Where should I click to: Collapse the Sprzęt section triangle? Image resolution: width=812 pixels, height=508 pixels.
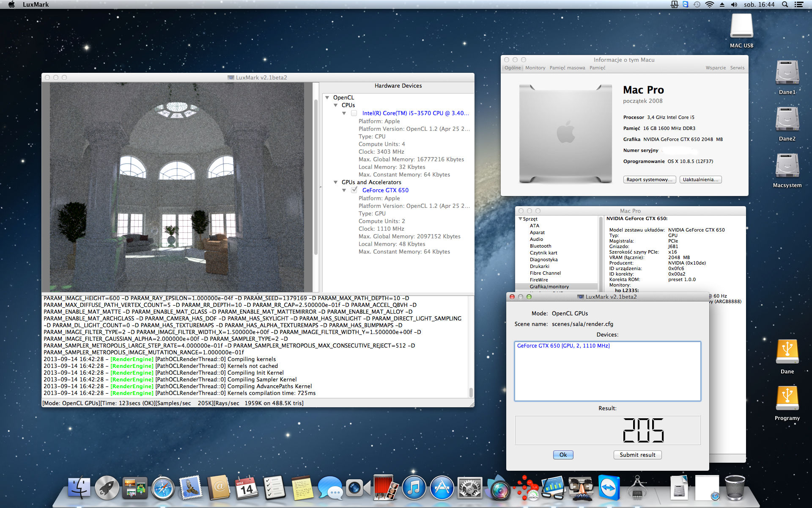point(520,219)
